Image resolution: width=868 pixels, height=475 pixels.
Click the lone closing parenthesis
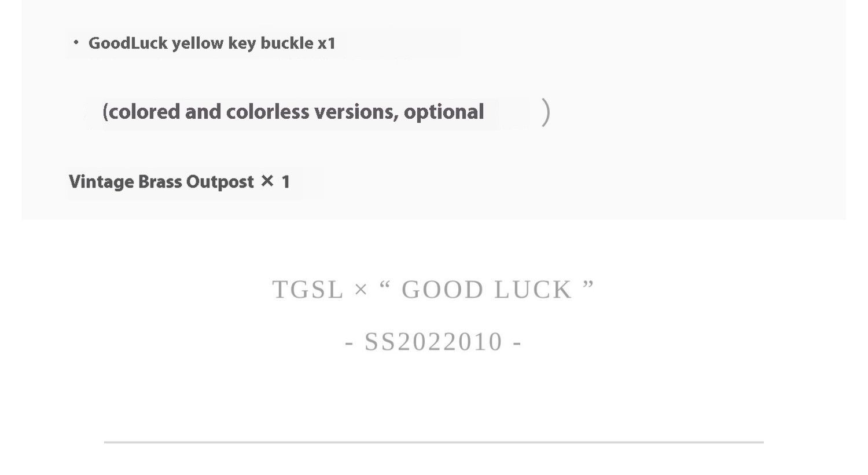tap(546, 112)
